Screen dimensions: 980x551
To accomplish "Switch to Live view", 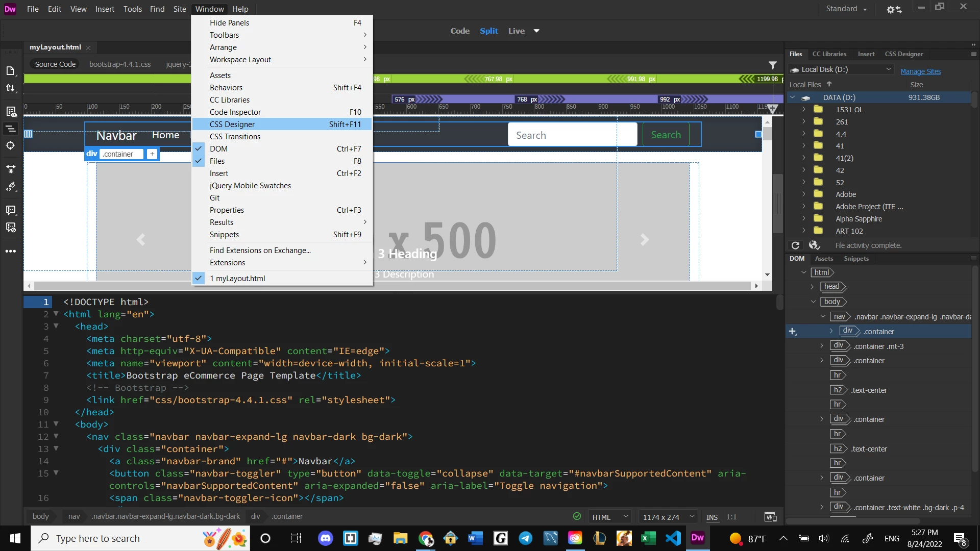I will tap(516, 31).
